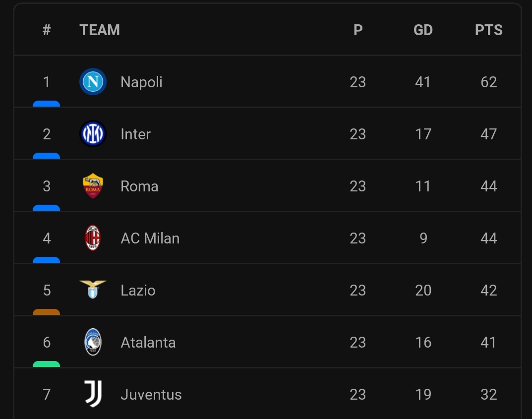Sort by the P column header

pyautogui.click(x=358, y=30)
